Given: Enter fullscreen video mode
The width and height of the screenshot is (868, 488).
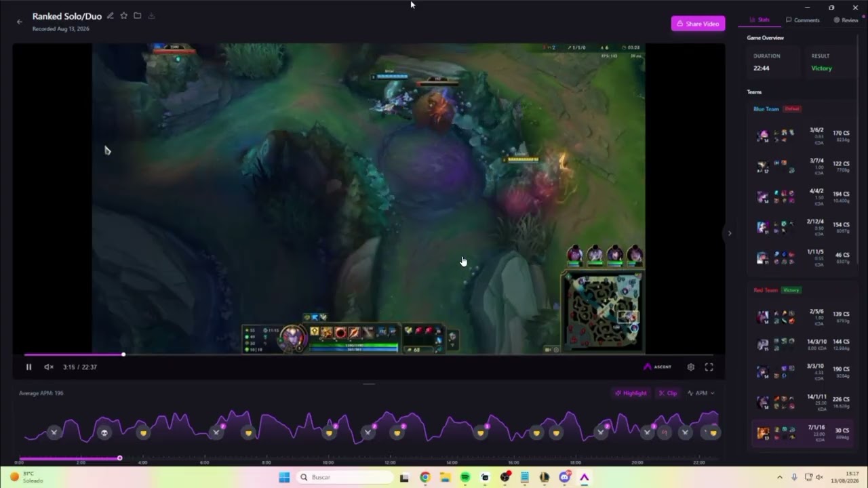Looking at the screenshot, I should pyautogui.click(x=709, y=367).
